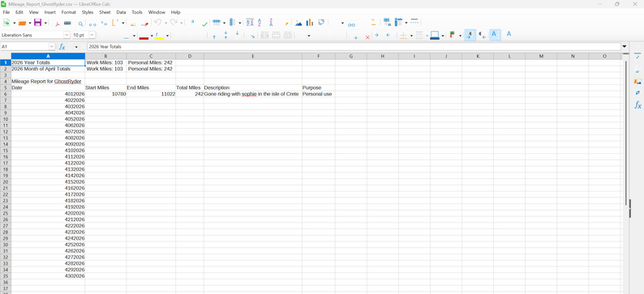This screenshot has height=294, width=644.
Task: Open the 10 pt font size dropdown
Action: [x=92, y=36]
